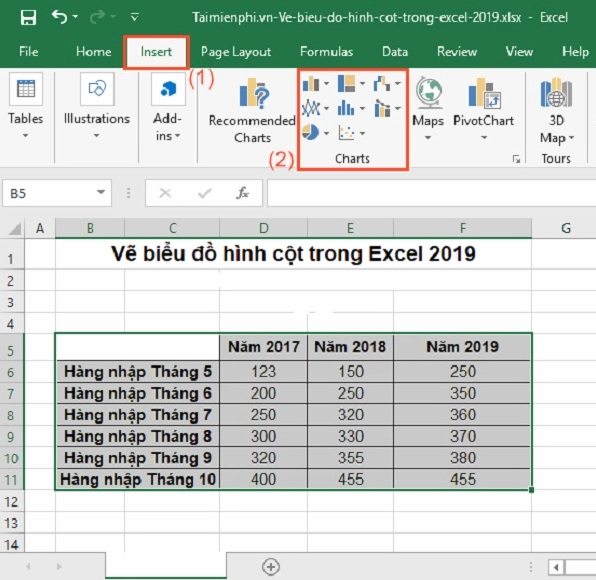
Task: Click cell 'Hàng nhập Tháng 5'
Action: coord(138,372)
